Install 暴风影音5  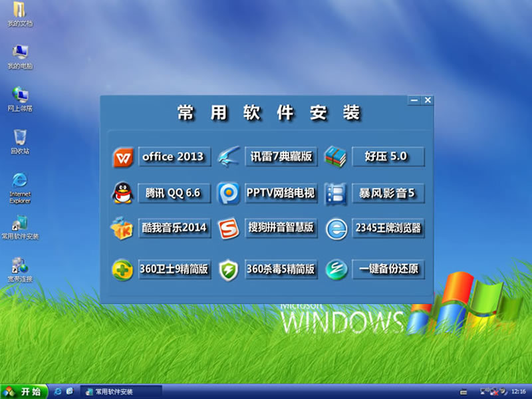pos(388,193)
